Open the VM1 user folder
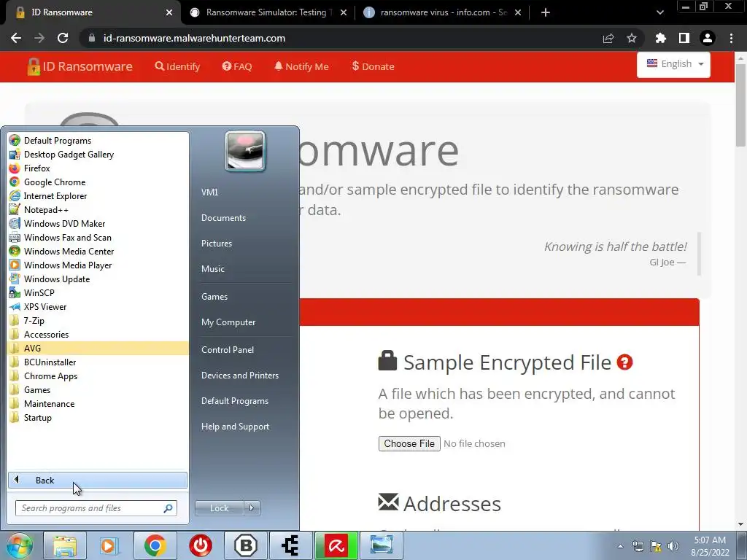 (209, 192)
